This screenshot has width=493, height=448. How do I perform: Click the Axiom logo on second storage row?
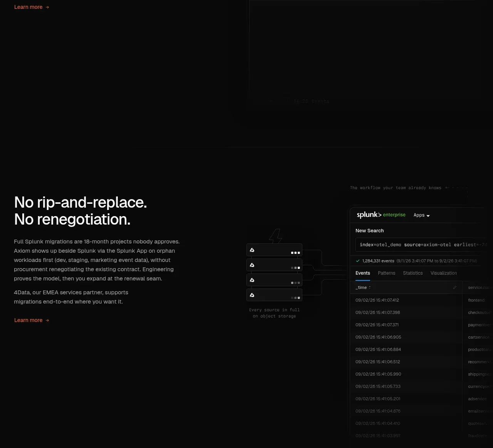point(252,265)
